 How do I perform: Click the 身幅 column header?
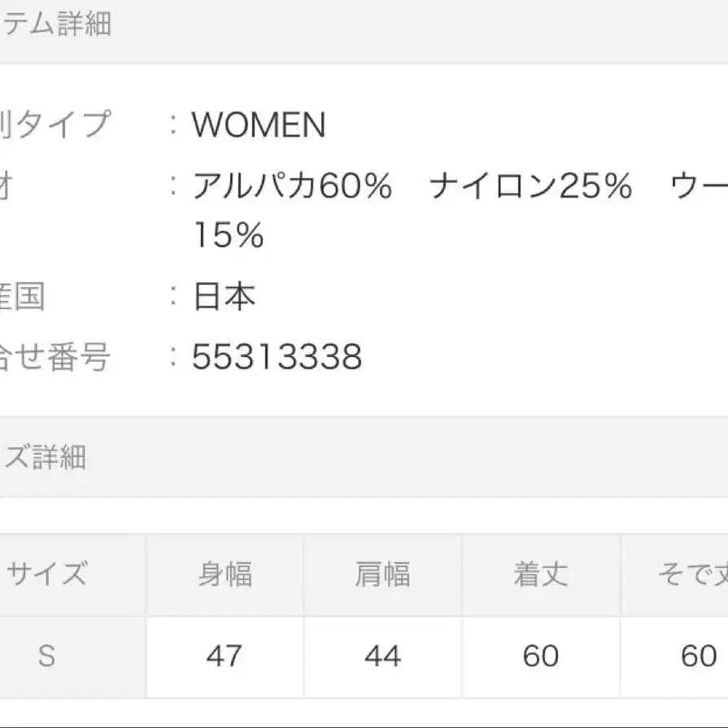click(x=225, y=574)
